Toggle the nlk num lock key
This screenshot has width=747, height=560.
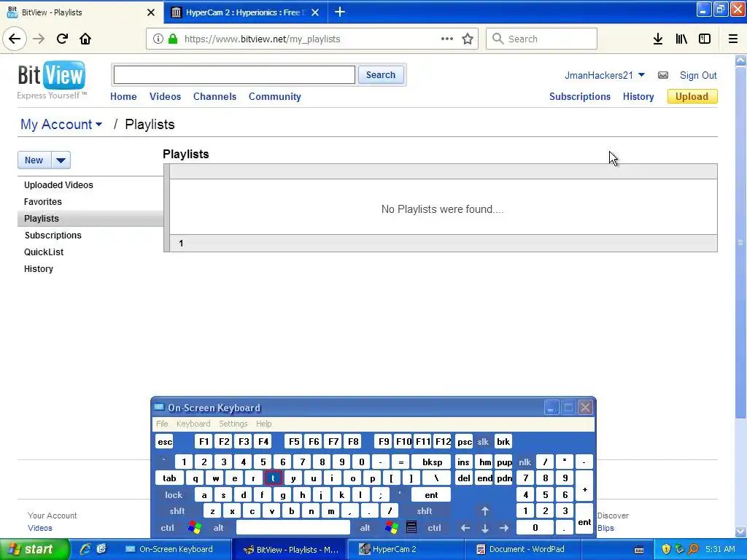point(525,462)
